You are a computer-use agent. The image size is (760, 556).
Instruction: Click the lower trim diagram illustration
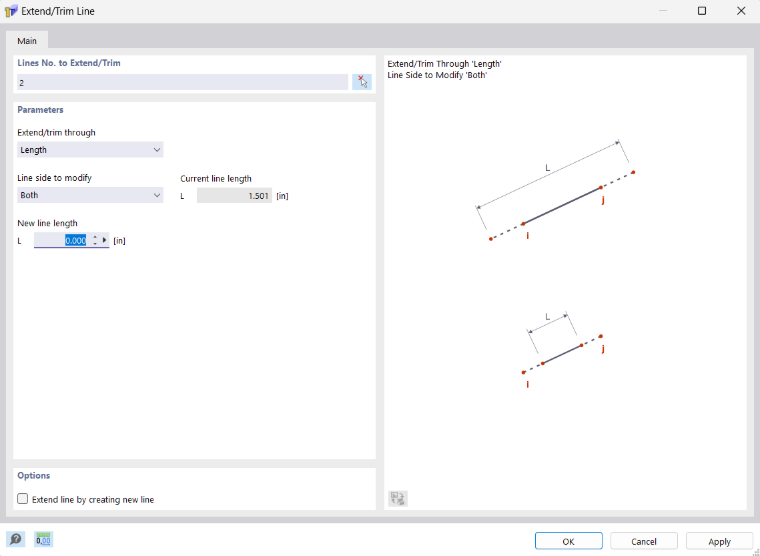coord(563,350)
